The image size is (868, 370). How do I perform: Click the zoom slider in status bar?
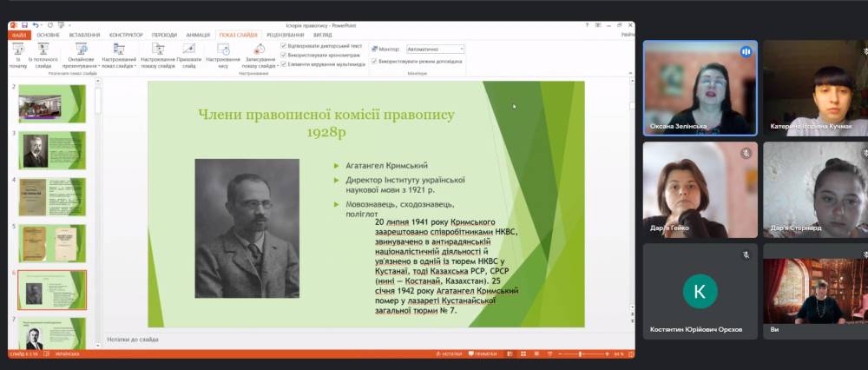pyautogui.click(x=582, y=354)
